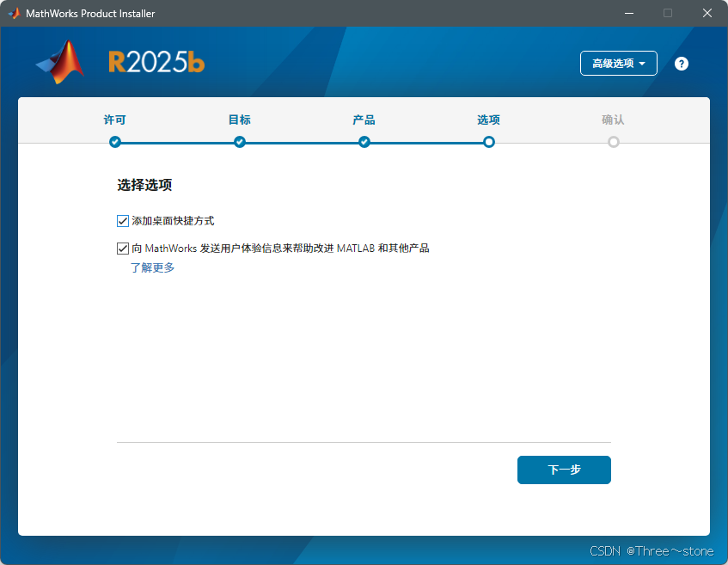Open the 了解更多 link

coord(153,267)
